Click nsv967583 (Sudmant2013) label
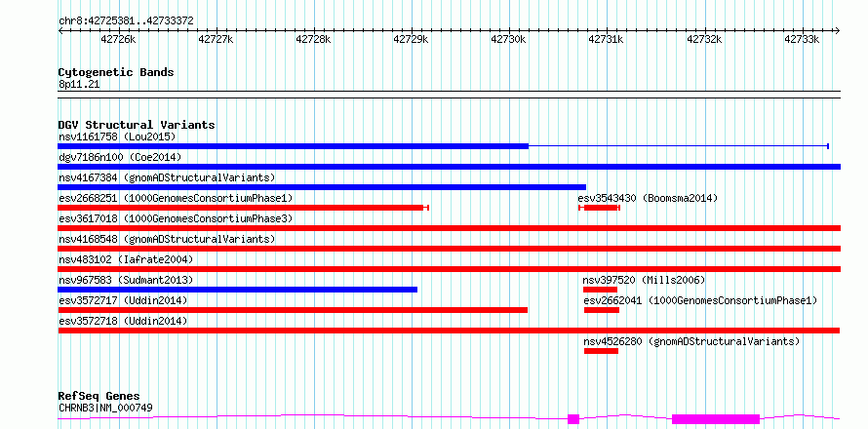This screenshot has width=868, height=429. pyautogui.click(x=126, y=280)
